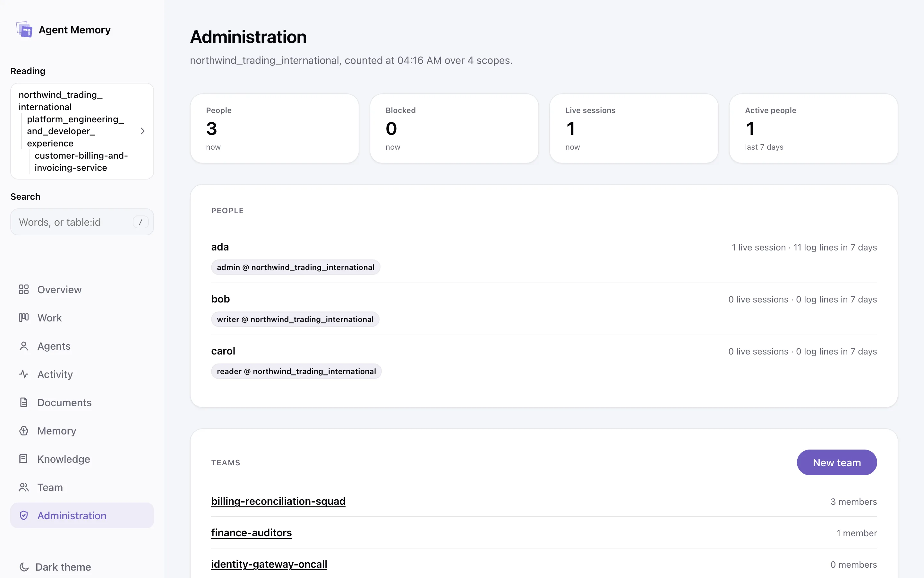This screenshot has height=578, width=924.
Task: Click the '0 members' count
Action: click(x=854, y=565)
